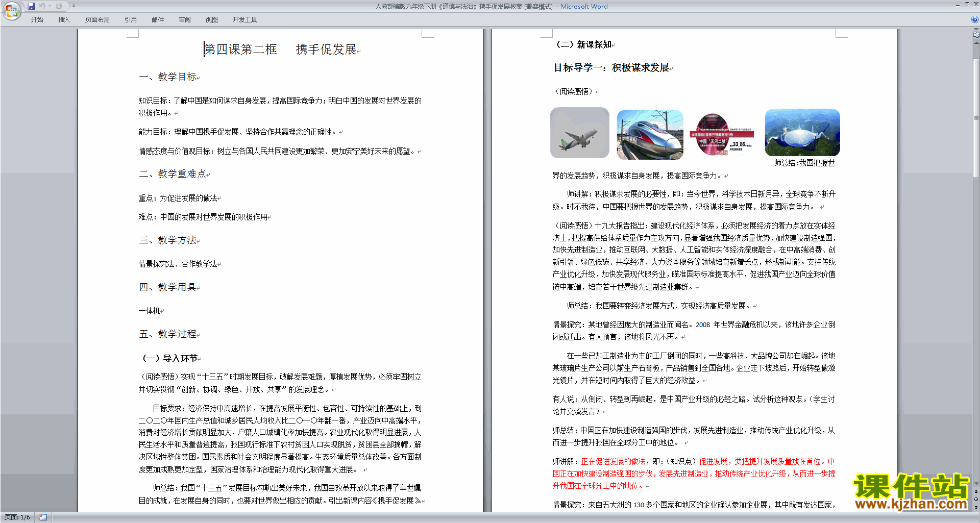The width and height of the screenshot is (980, 523).
Task: Click the heading （二）新课探知
Action: [582, 44]
